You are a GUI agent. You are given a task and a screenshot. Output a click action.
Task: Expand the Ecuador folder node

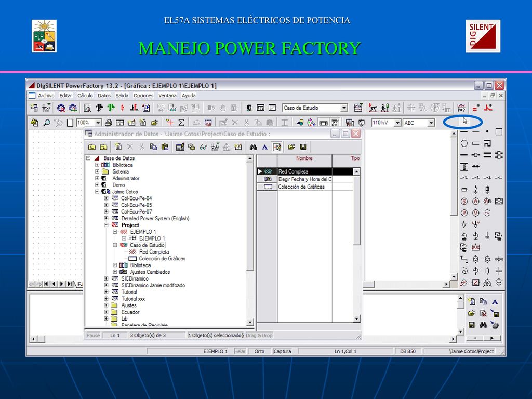click(x=106, y=312)
